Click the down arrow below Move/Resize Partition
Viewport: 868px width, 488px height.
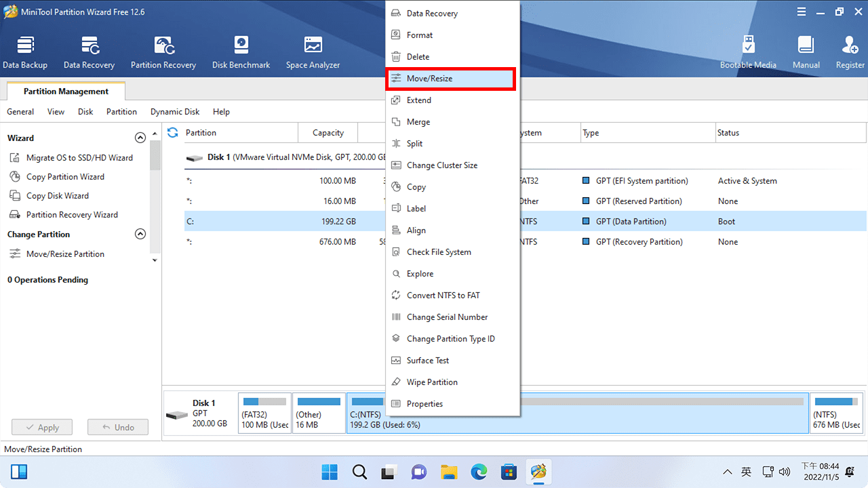154,260
